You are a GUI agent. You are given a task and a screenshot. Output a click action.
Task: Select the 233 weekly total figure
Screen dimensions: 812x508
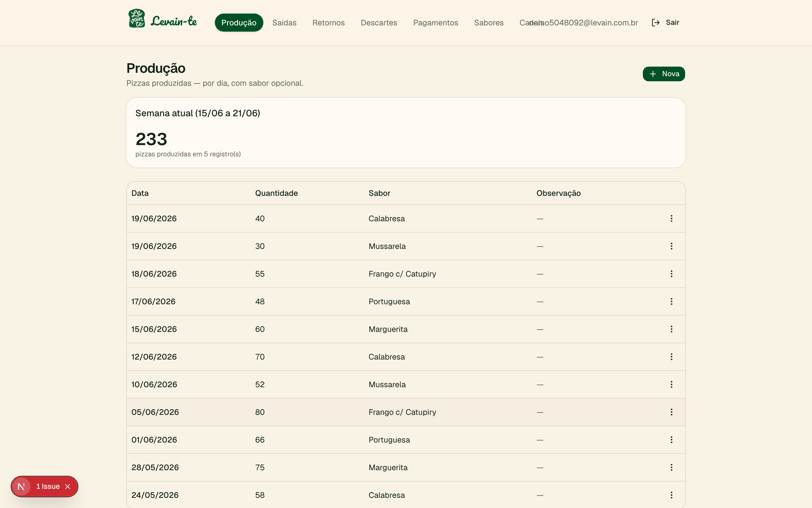[151, 139]
